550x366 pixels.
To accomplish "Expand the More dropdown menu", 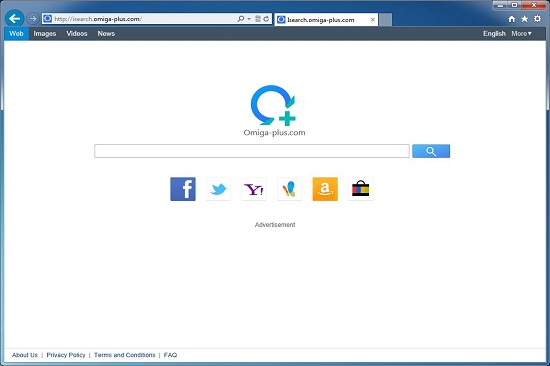I will point(522,34).
